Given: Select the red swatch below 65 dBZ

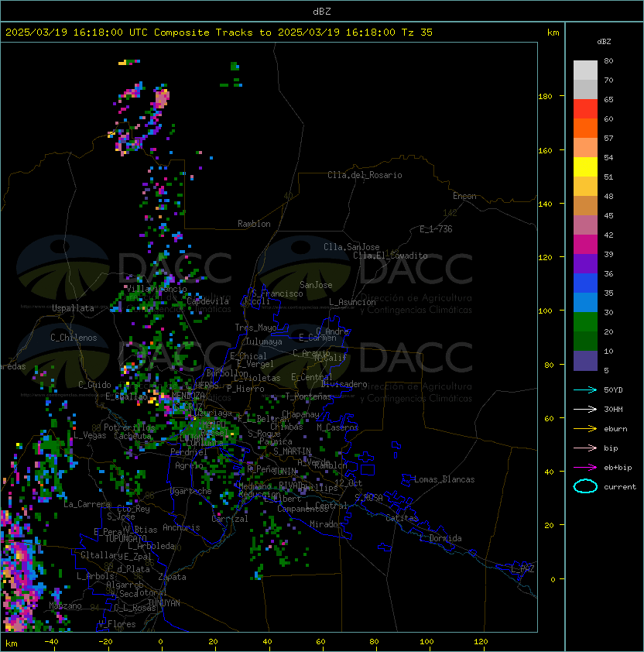Looking at the screenshot, I should click(x=585, y=108).
